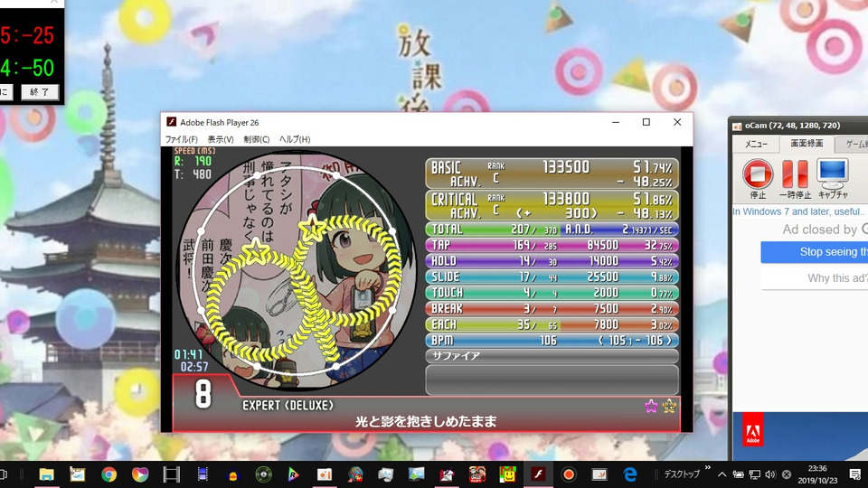The image size is (868, 488).
Task: Click the サファイア label bar
Action: [x=552, y=356]
